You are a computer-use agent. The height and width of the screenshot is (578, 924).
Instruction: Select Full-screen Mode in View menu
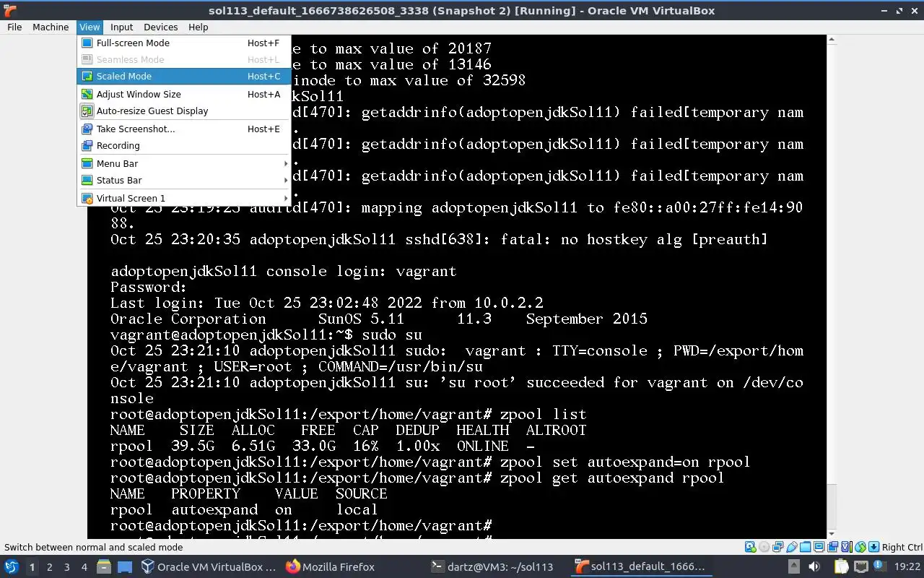184,43
